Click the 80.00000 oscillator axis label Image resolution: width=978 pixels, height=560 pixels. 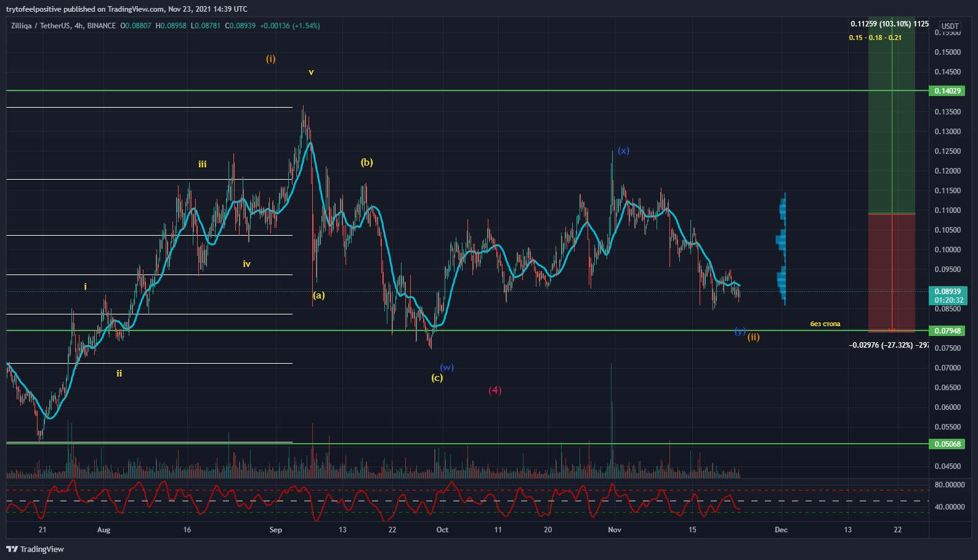point(950,485)
